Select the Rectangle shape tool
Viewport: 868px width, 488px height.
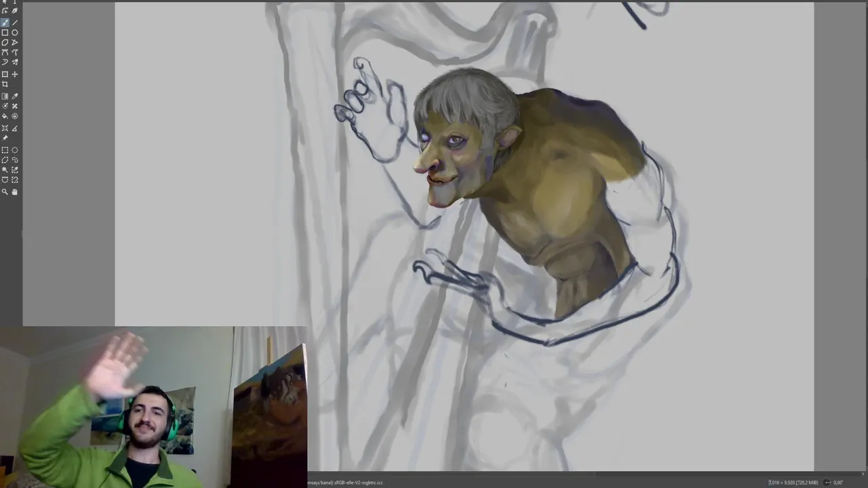pos(5,32)
